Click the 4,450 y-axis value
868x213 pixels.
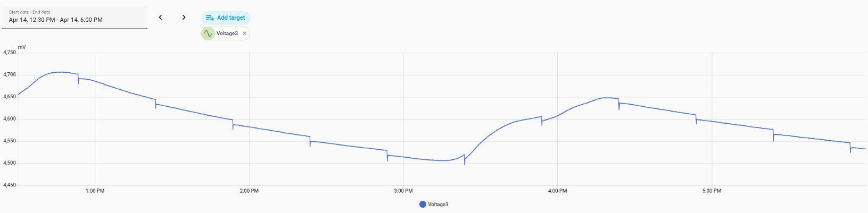[x=10, y=185]
